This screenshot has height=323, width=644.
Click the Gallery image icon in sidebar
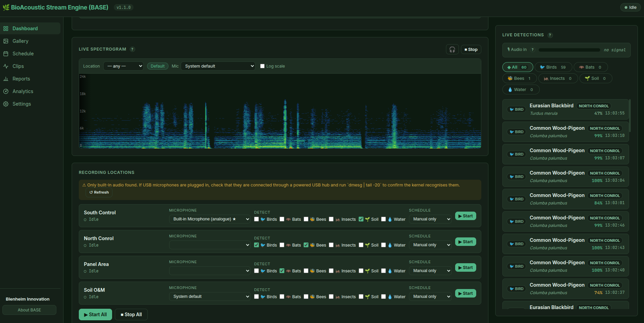point(6,41)
